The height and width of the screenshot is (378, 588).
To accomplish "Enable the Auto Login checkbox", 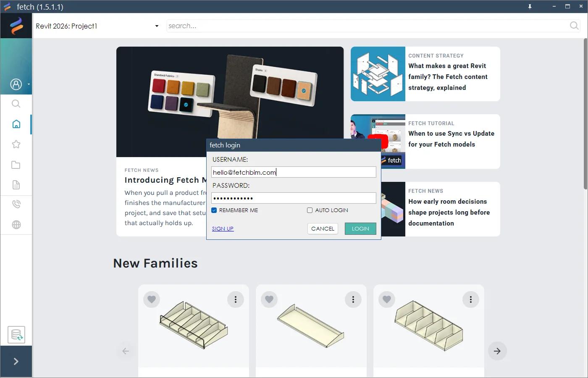I will click(x=310, y=210).
